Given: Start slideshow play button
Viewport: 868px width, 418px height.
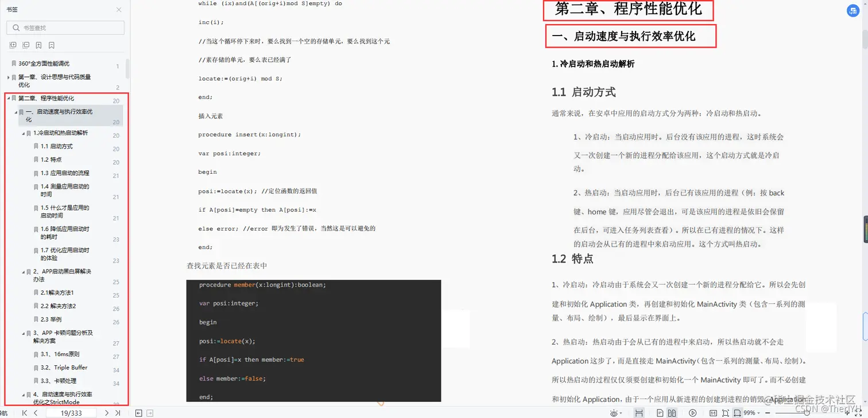Looking at the screenshot, I should coord(693,413).
